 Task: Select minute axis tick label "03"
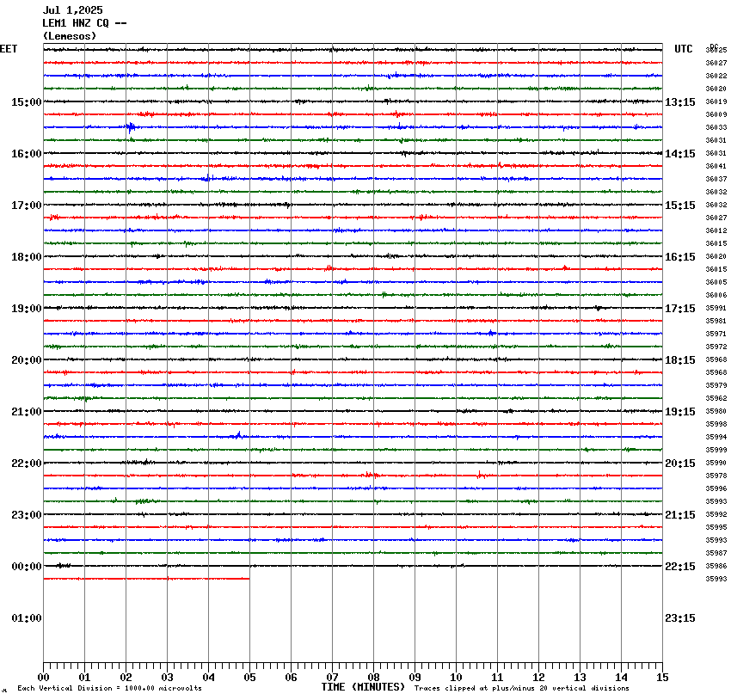[167, 678]
